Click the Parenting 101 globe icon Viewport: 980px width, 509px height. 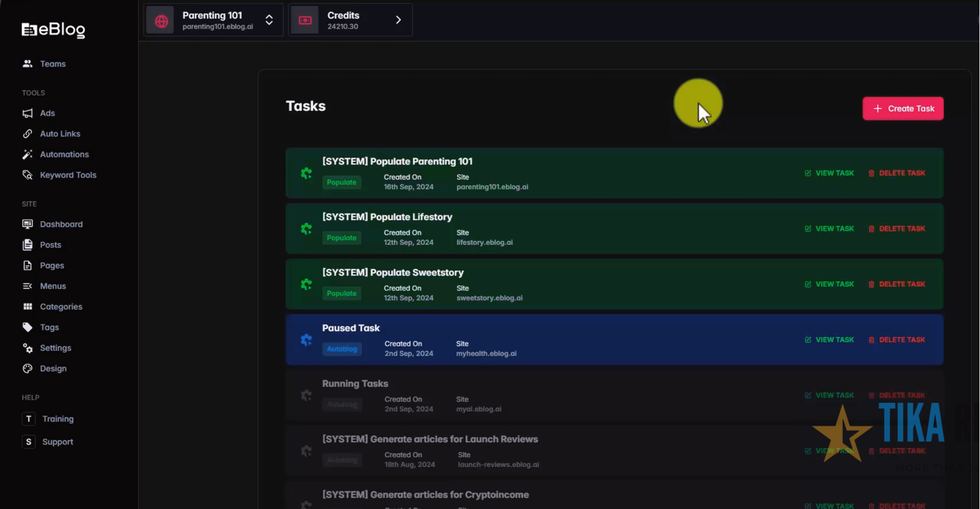click(x=161, y=21)
